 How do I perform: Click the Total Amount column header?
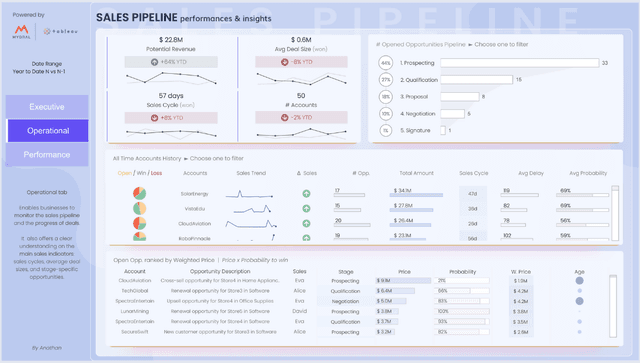point(416,173)
